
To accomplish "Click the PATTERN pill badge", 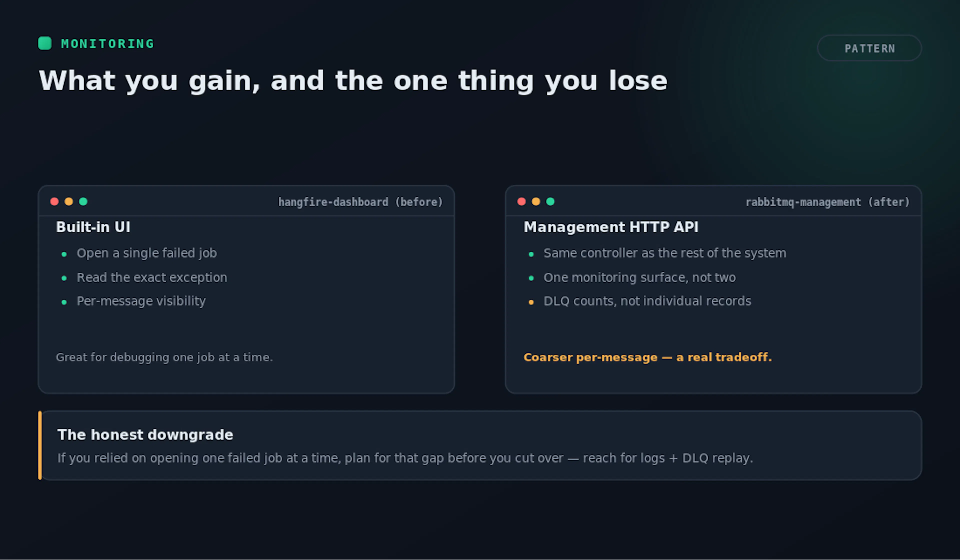I will tap(869, 48).
